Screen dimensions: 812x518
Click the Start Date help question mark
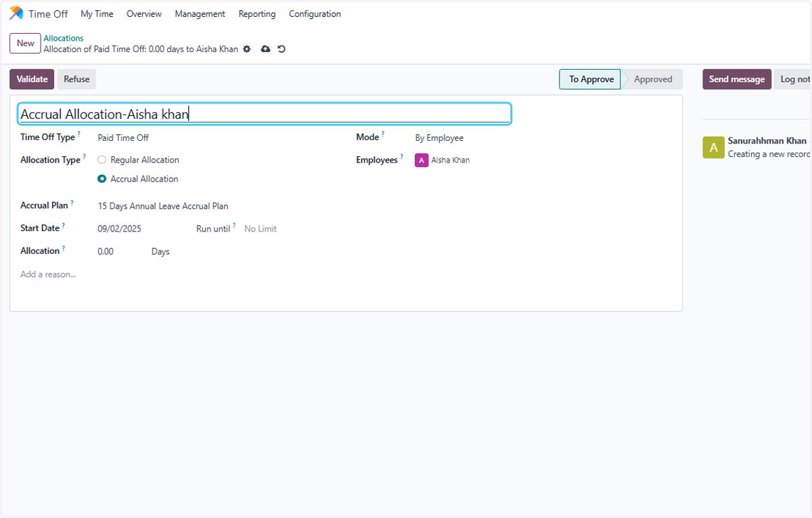coord(64,225)
